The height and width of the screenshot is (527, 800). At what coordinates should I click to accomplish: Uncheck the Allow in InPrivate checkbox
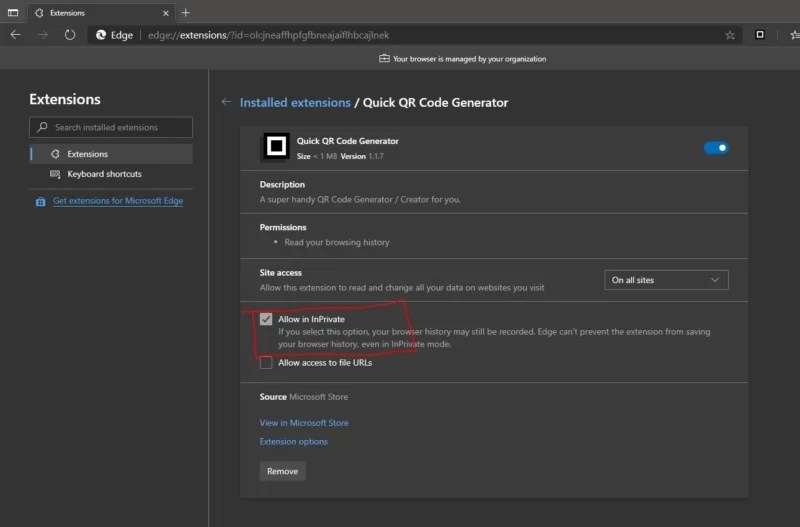pyautogui.click(x=266, y=319)
